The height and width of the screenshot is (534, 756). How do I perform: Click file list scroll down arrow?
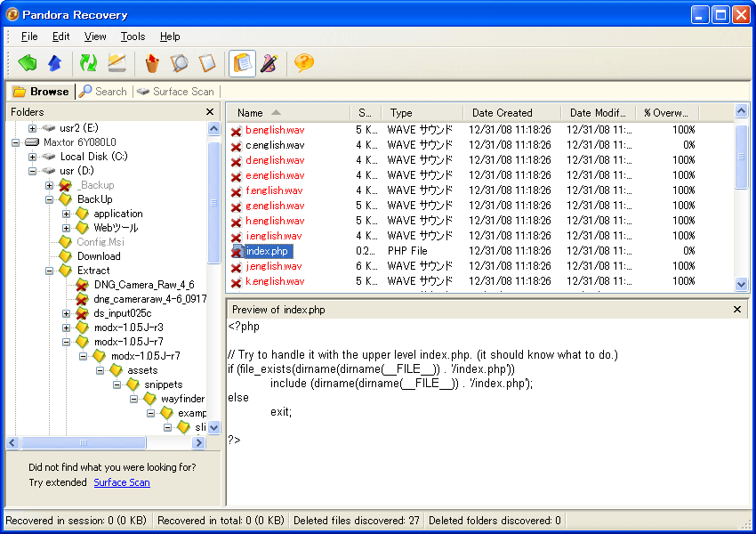[x=741, y=285]
